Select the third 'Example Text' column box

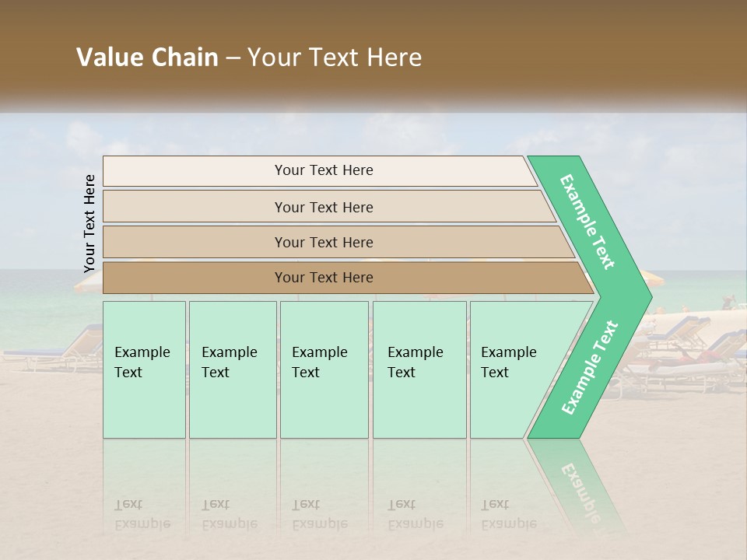[324, 369]
